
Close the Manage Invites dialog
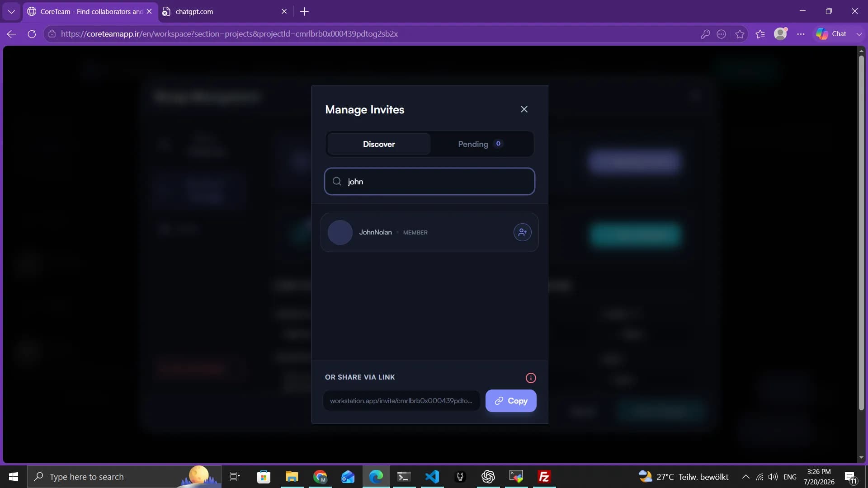point(524,109)
